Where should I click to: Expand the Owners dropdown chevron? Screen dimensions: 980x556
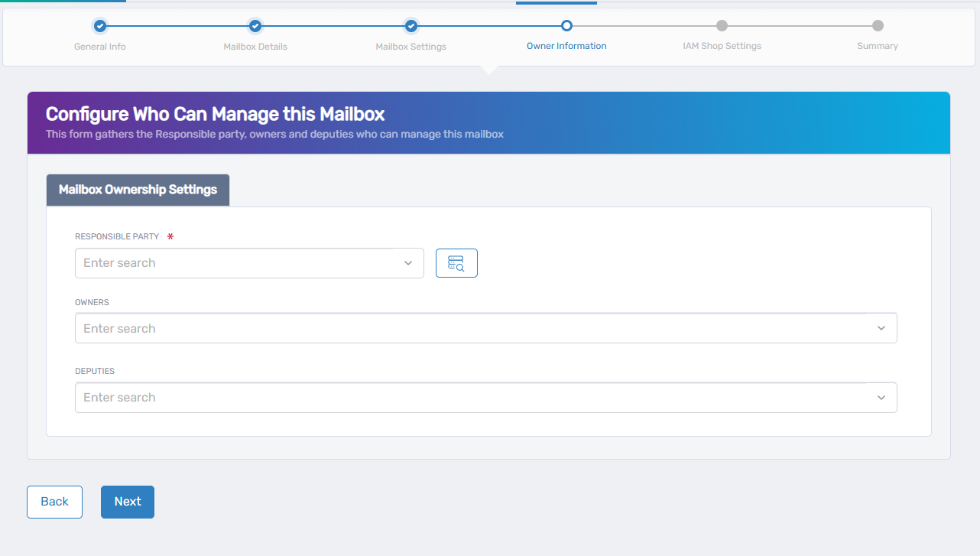(881, 328)
